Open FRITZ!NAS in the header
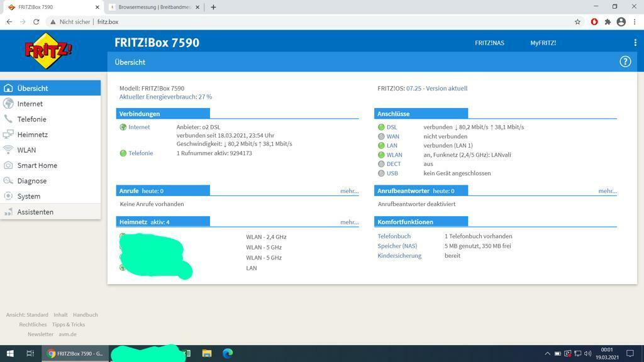The image size is (644, 362). tap(489, 43)
